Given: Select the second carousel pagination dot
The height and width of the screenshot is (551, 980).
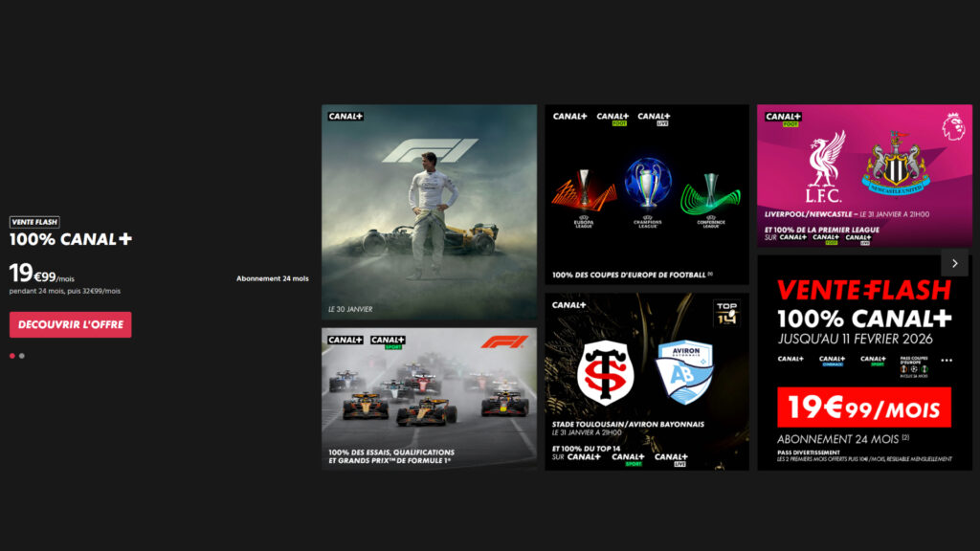Looking at the screenshot, I should [21, 356].
